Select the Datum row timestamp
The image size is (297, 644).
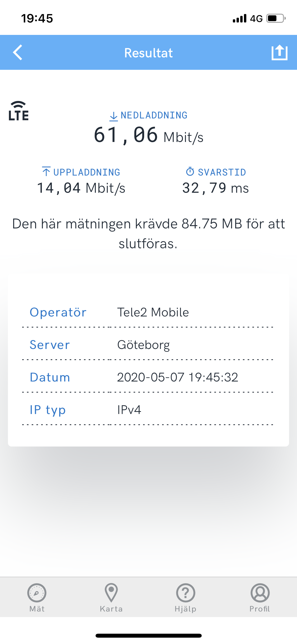point(148,377)
